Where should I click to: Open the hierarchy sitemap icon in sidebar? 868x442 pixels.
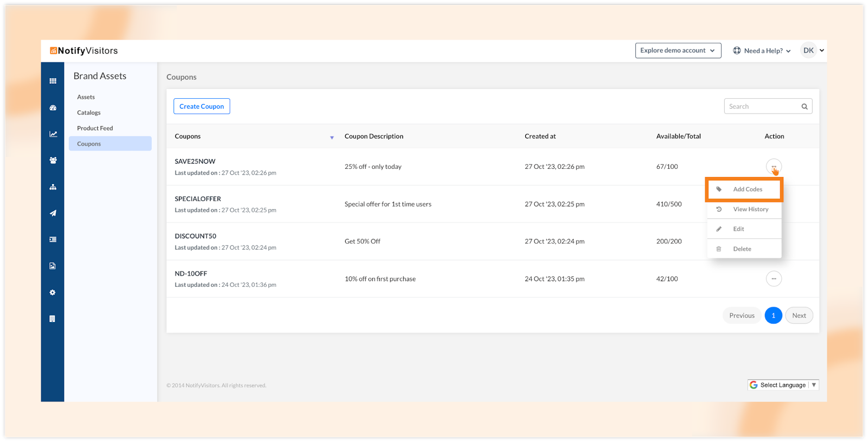(x=53, y=187)
